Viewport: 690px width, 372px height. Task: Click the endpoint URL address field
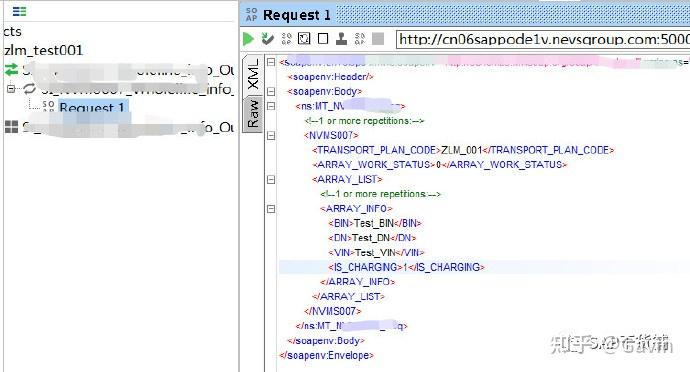tap(543, 39)
